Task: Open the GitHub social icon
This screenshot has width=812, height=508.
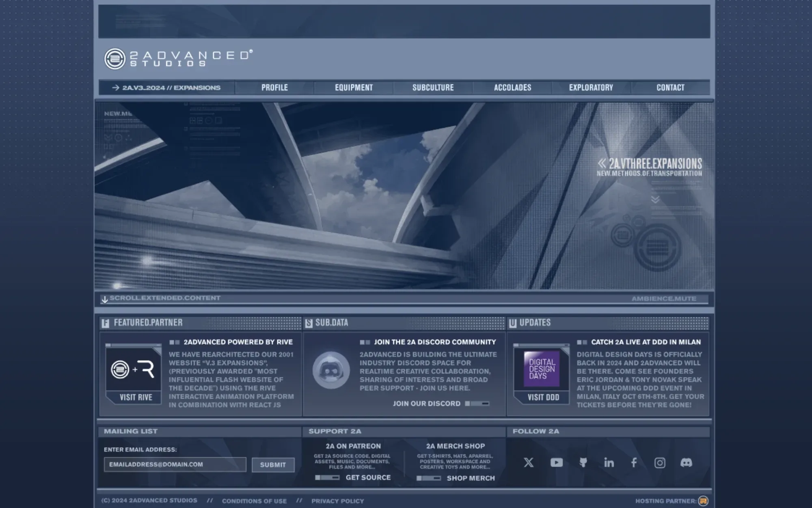Action: coord(583,462)
